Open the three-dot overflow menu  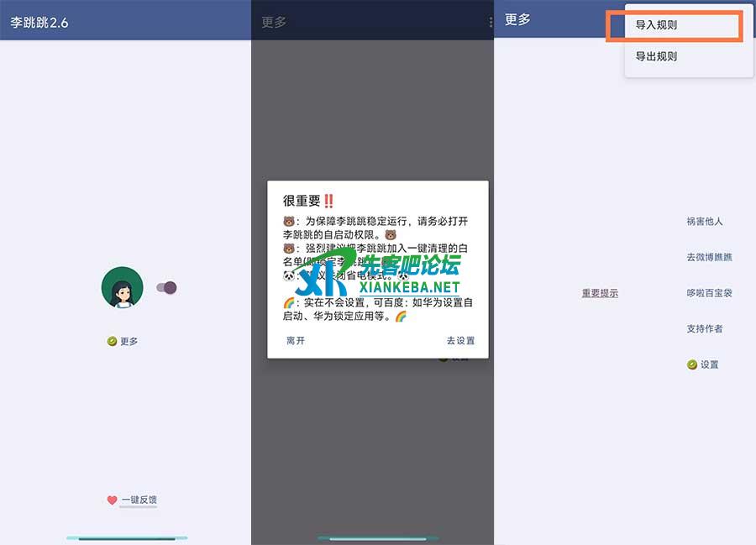click(491, 23)
